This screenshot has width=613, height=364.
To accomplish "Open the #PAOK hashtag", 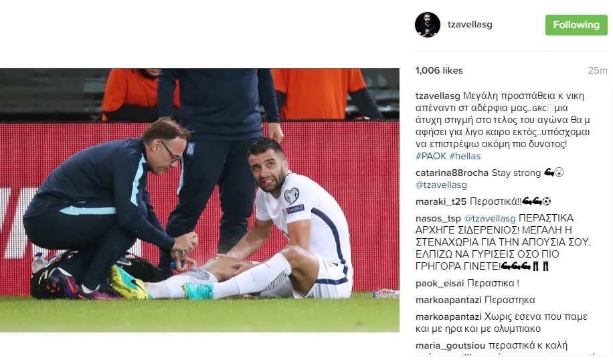I will [x=431, y=156].
